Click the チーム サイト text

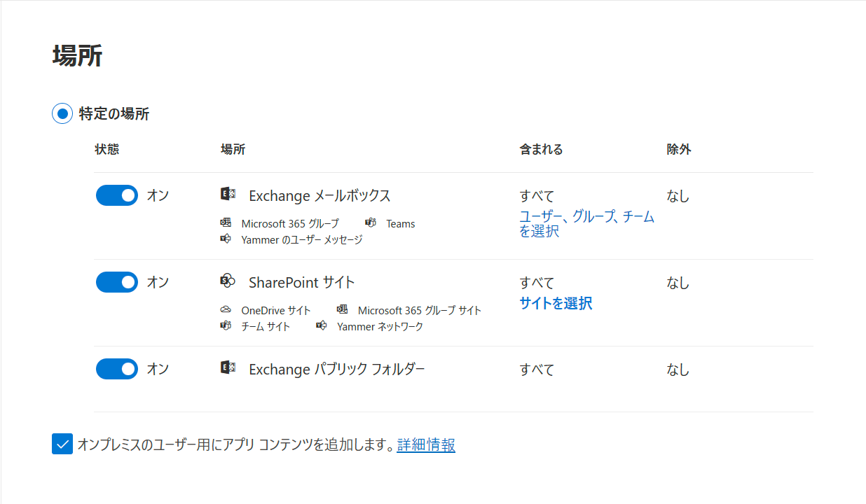[266, 326]
